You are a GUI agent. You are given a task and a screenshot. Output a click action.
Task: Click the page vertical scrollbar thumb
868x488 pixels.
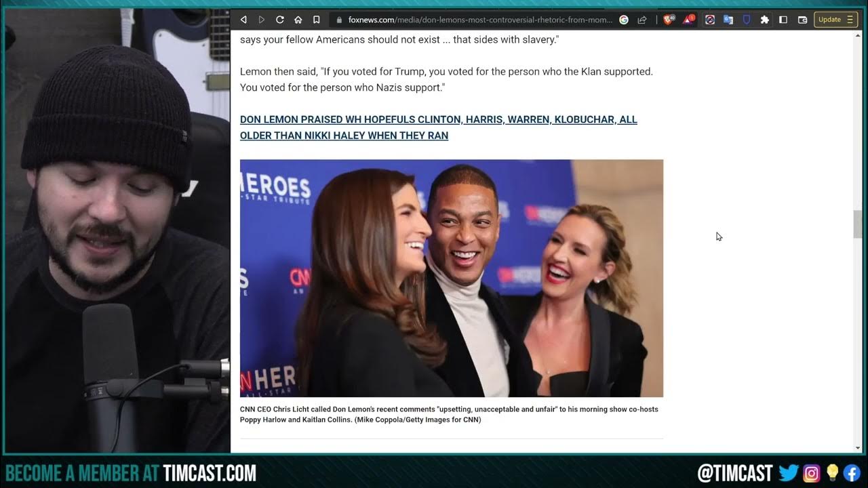pyautogui.click(x=857, y=224)
